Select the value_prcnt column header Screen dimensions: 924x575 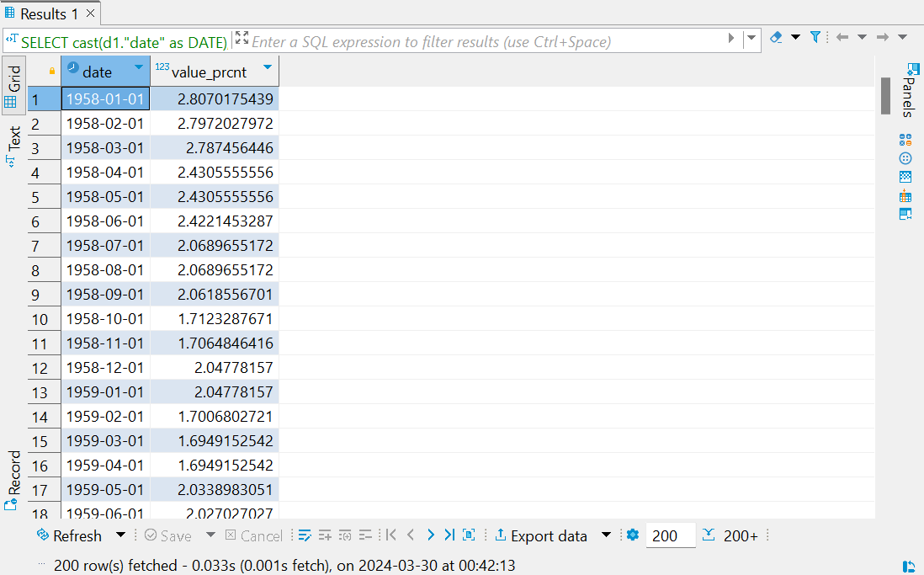[215, 72]
